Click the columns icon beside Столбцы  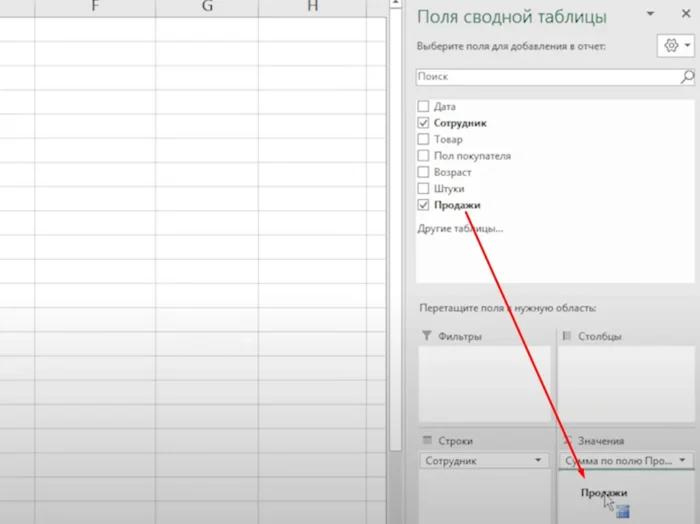567,336
